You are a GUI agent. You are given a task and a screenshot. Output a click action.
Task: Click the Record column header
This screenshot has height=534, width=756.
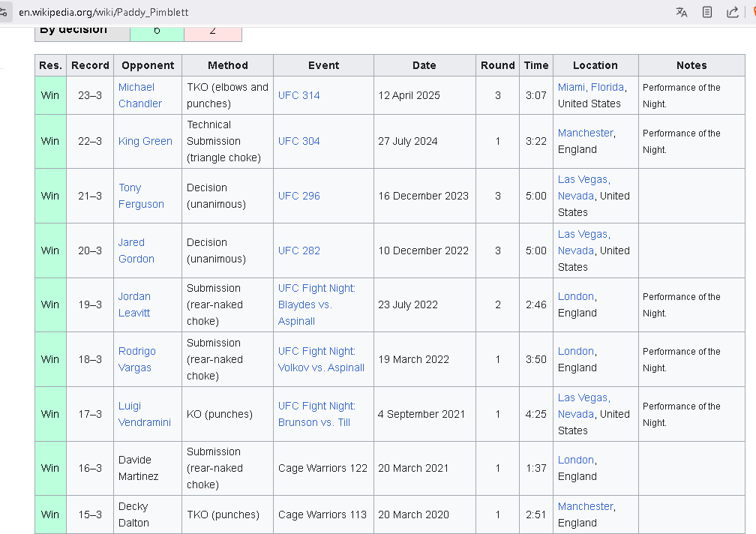point(90,65)
